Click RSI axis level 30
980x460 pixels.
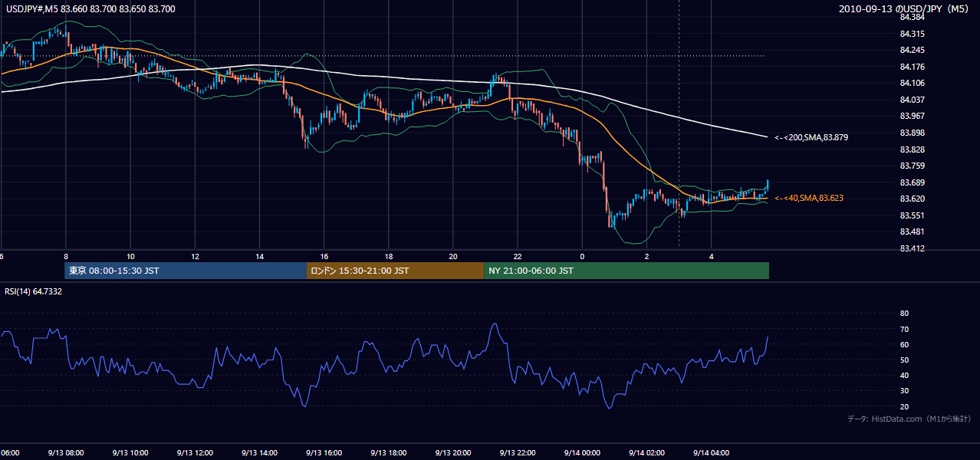tap(904, 391)
